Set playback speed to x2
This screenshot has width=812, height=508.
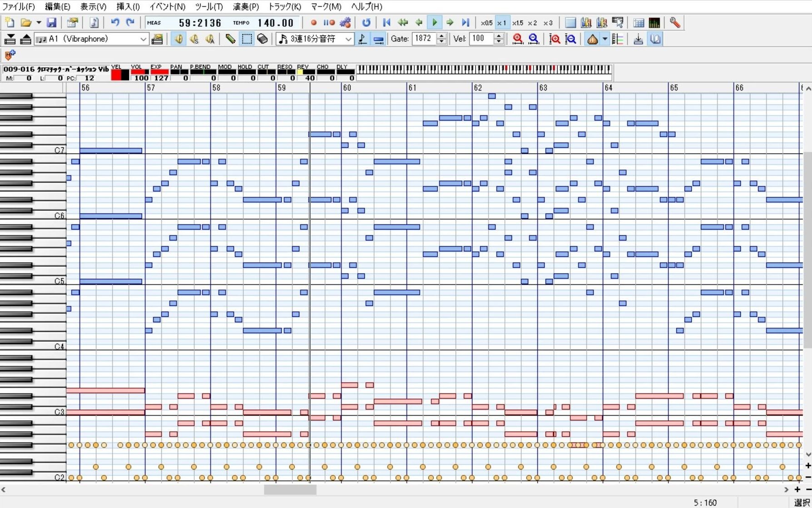532,23
